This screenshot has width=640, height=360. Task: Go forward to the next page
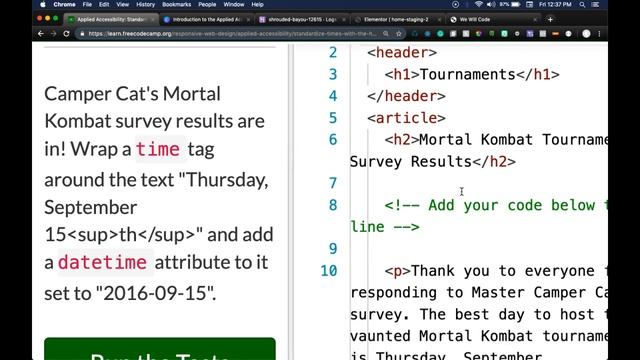pyautogui.click(x=53, y=34)
